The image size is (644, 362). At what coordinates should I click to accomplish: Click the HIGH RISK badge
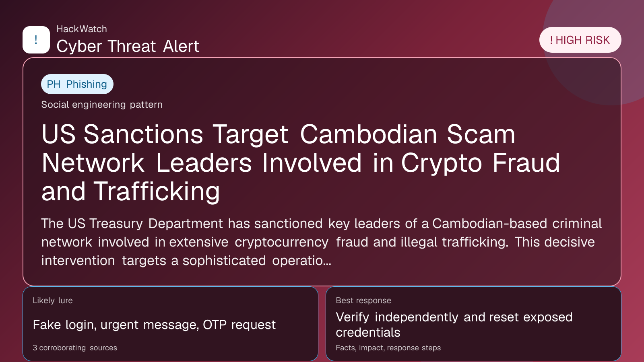(580, 40)
